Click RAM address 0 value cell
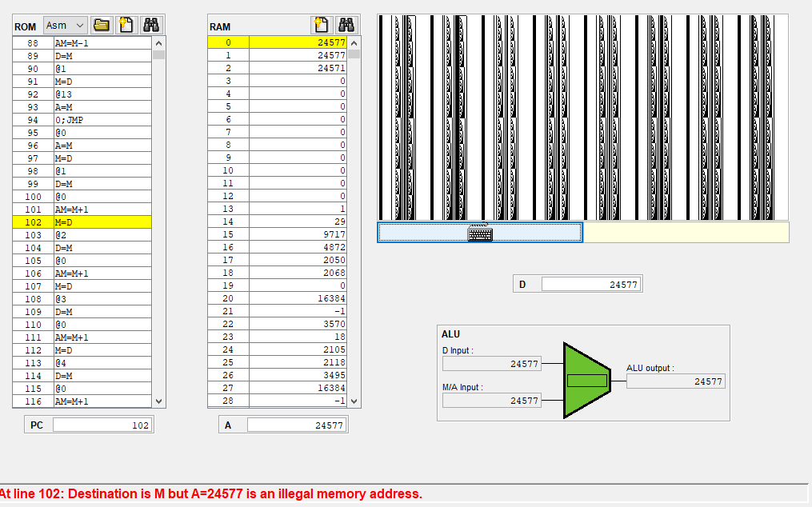Viewport: 812px width, 507px height. tap(298, 43)
